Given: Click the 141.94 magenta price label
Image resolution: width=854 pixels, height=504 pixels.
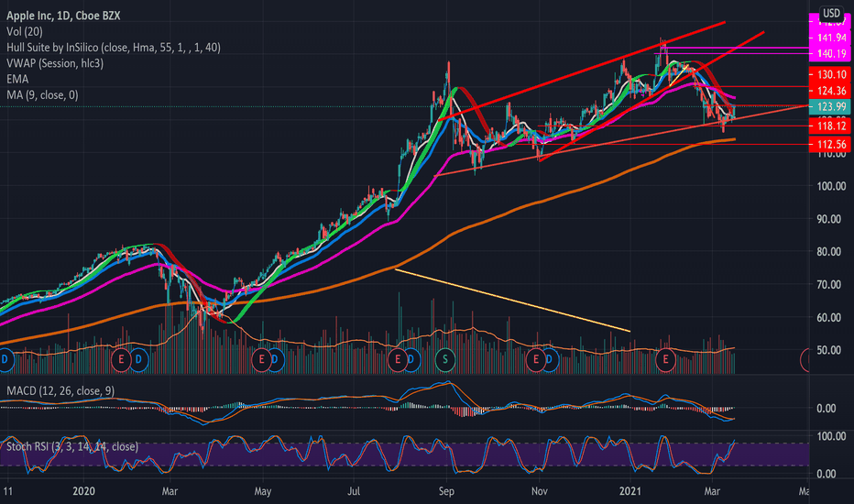Looking at the screenshot, I should [831, 38].
